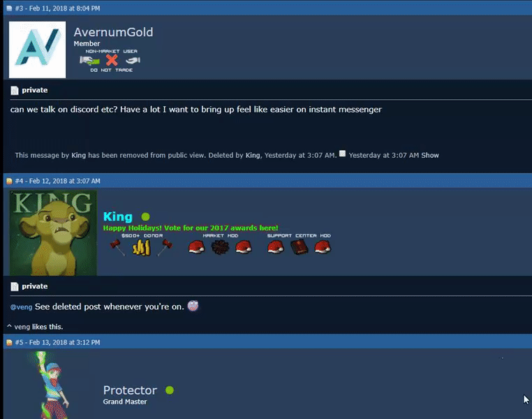This screenshot has width=532, height=419.
Task: Open the AvernumGold username profile
Action: (x=113, y=32)
